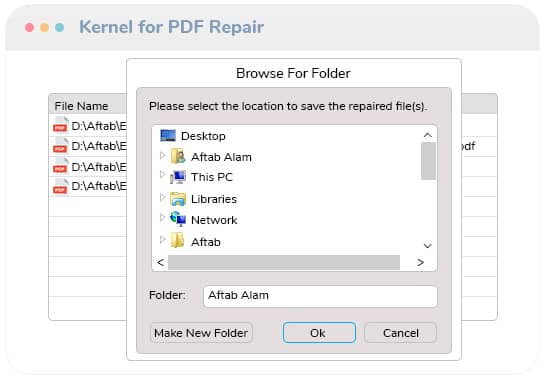Screen dimensions: 545x380
Task: Expand the This PC tree node
Action: click(162, 174)
